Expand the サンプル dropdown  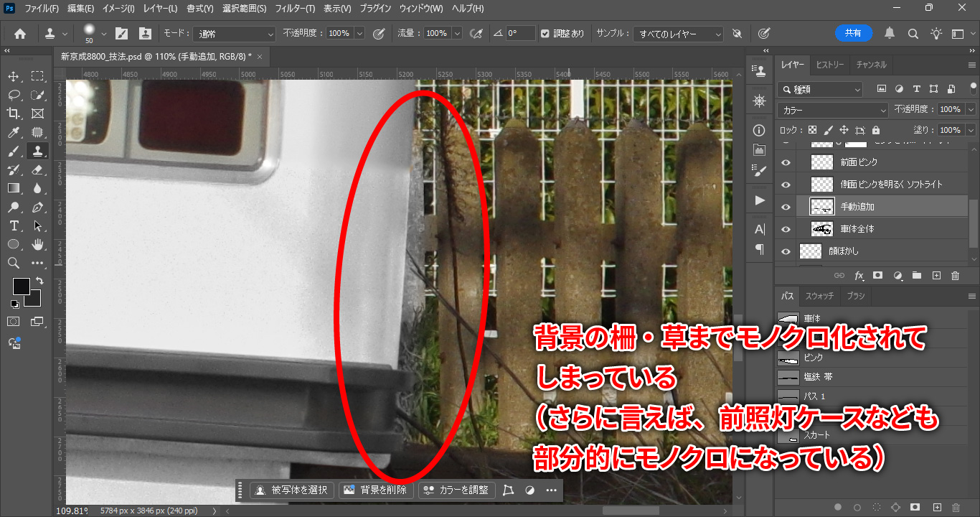pyautogui.click(x=679, y=34)
